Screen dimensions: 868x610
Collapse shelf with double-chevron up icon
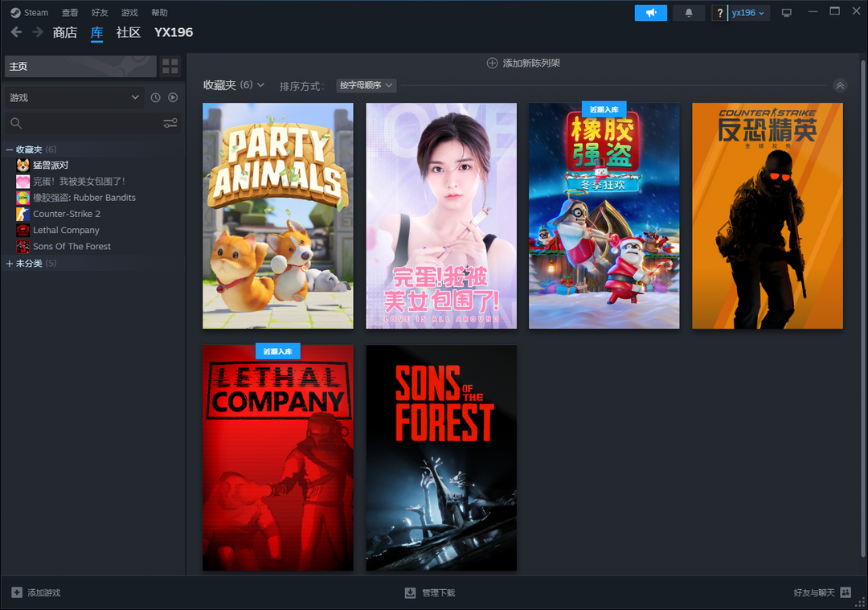(x=840, y=85)
